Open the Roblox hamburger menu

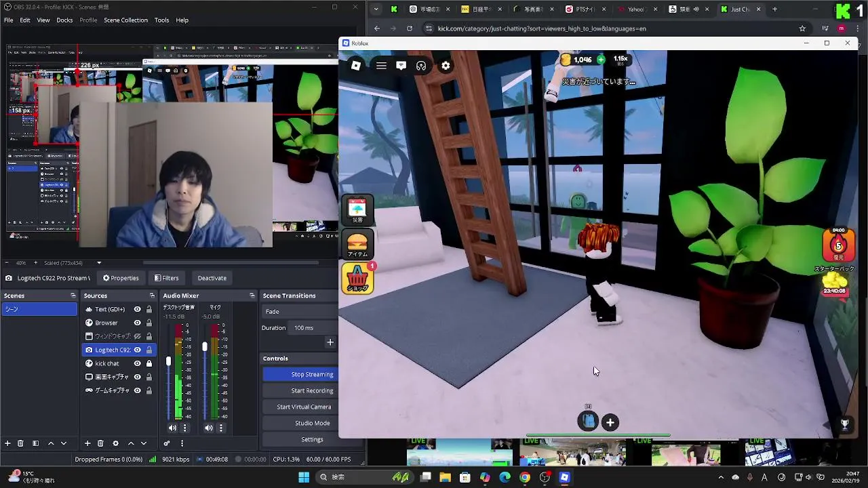click(x=381, y=66)
